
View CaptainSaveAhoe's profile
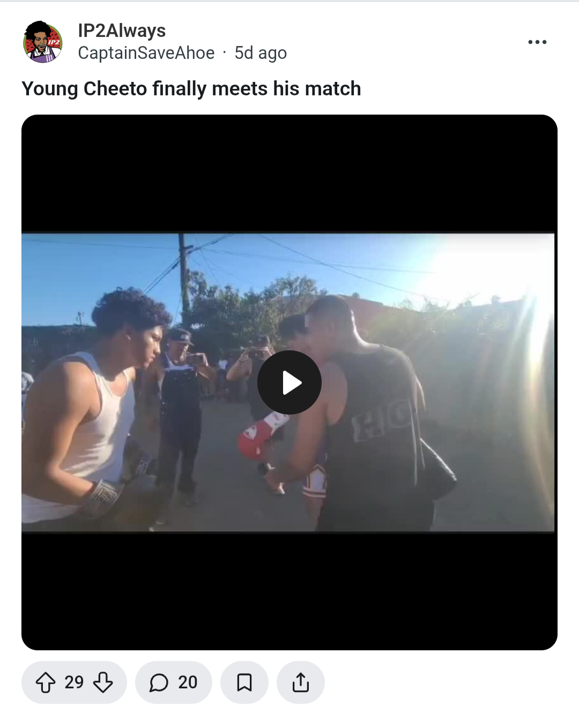pos(146,53)
